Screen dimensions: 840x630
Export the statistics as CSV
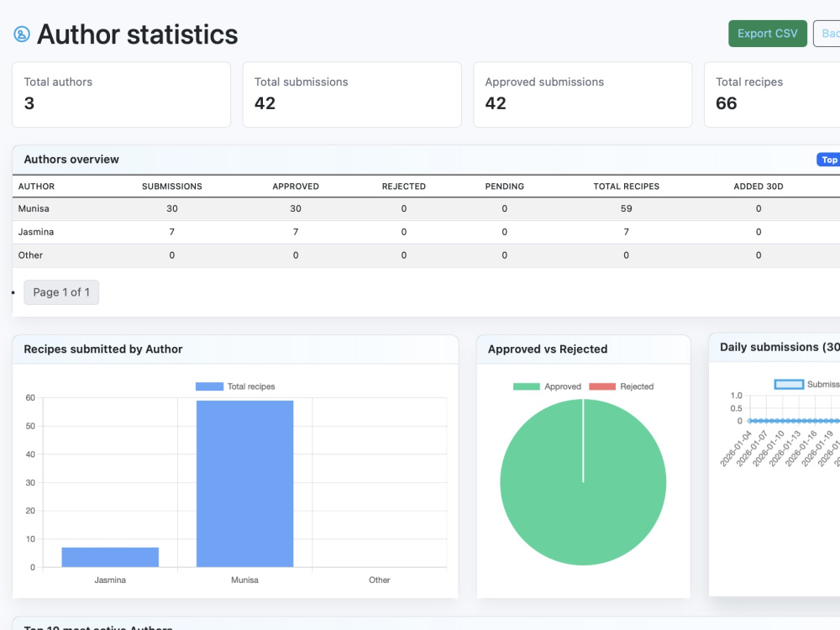point(767,34)
